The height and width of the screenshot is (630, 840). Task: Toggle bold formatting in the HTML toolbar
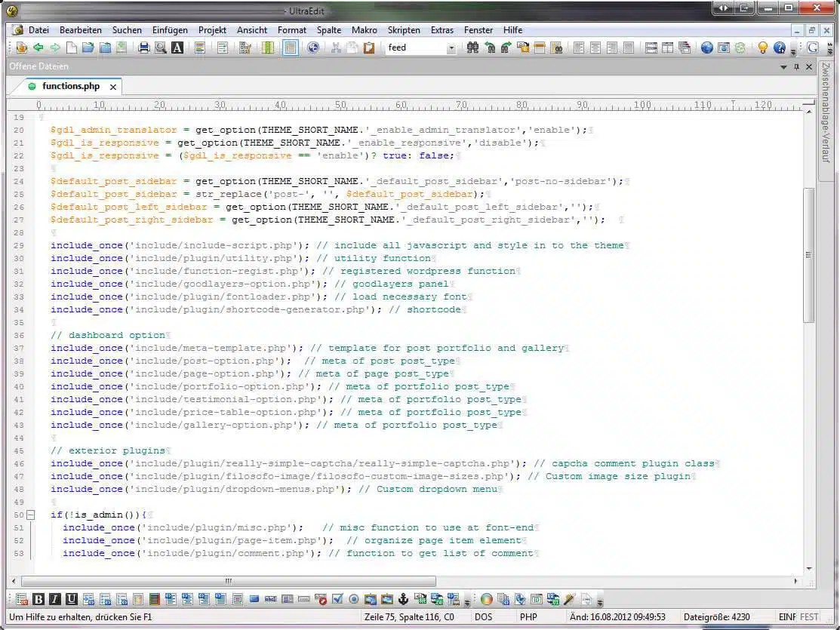click(39, 599)
